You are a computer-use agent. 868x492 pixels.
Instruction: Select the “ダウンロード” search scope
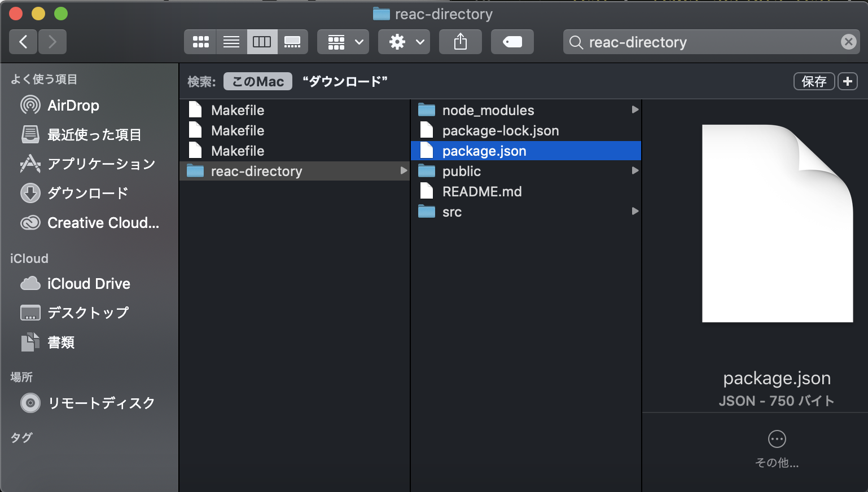click(x=345, y=82)
